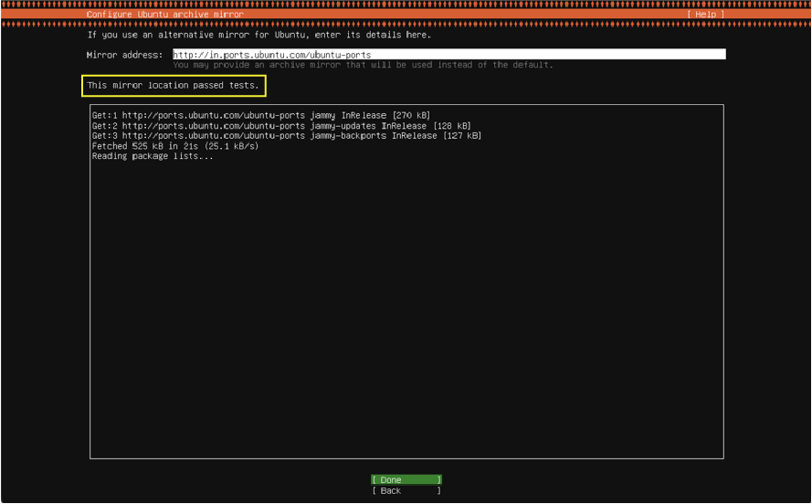
Task: Click the 'Configure Ubuntu archive mirror' title
Action: (164, 14)
